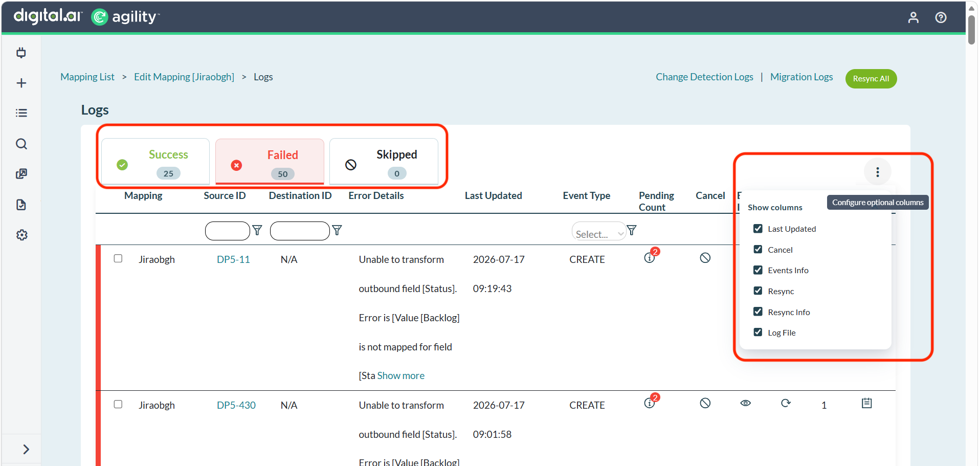Apply the Source ID filter funnel icon
Image resolution: width=980 pixels, height=466 pixels.
point(257,230)
